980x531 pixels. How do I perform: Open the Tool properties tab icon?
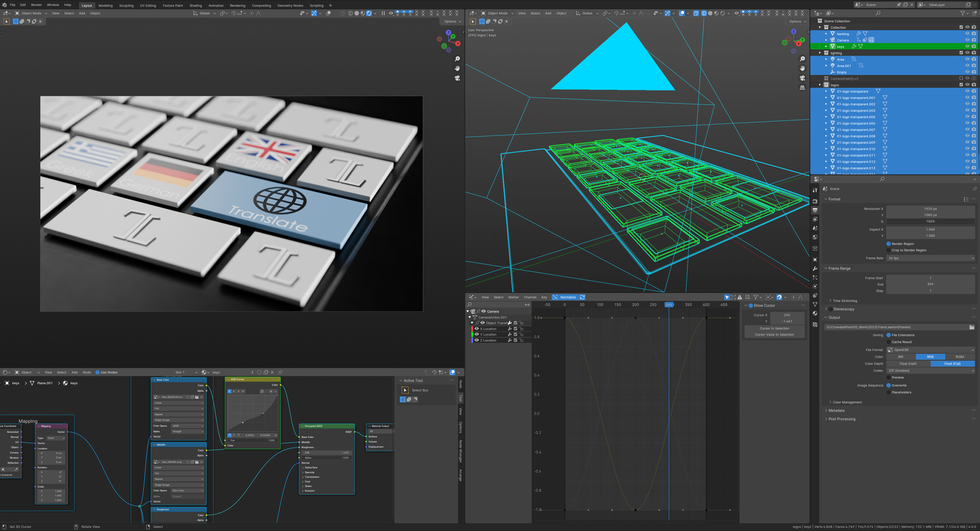815,190
